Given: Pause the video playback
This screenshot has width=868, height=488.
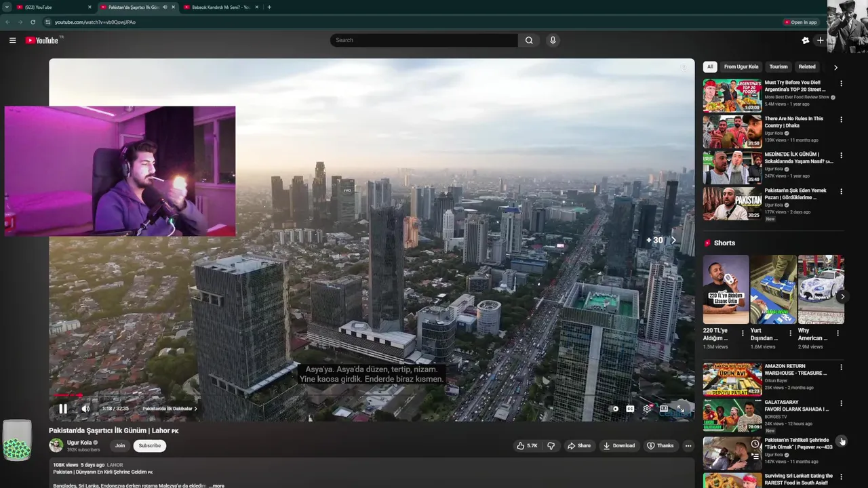Looking at the screenshot, I should coord(62,409).
